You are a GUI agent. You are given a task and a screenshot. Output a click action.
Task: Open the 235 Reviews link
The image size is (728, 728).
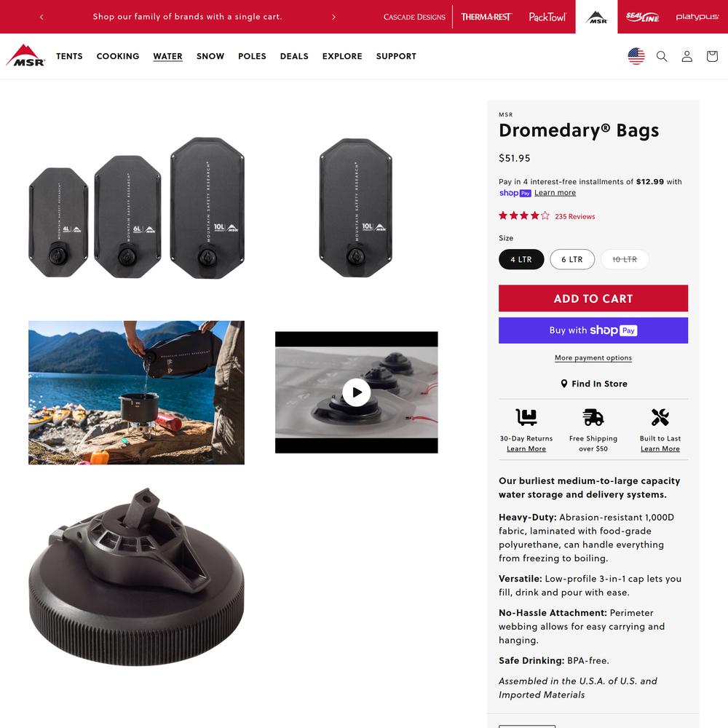574,216
